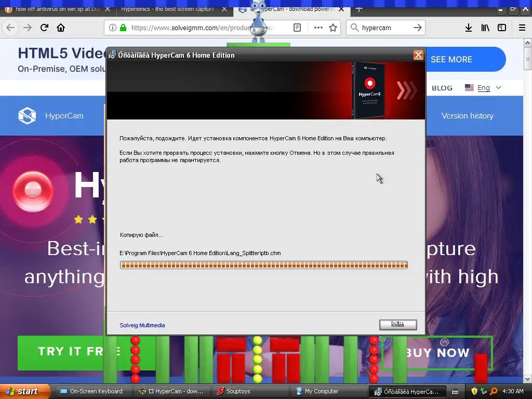Viewport: 532px width, 399px height.
Task: Click the 4:30 AM system clock
Action: [x=513, y=391]
